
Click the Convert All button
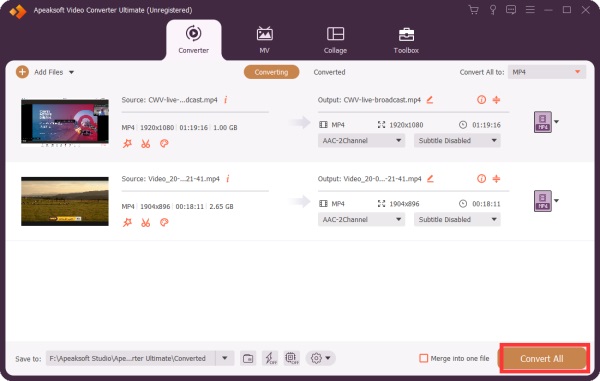[544, 358]
